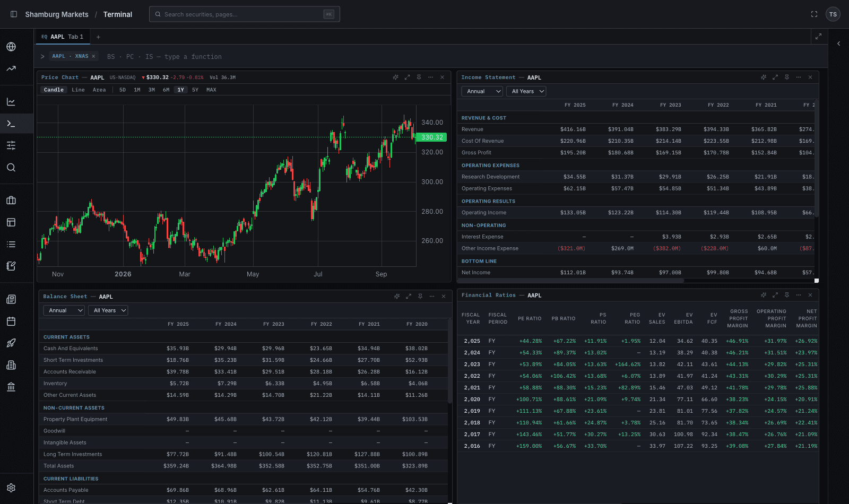Open the All Years dropdown in Income Statement

click(526, 91)
